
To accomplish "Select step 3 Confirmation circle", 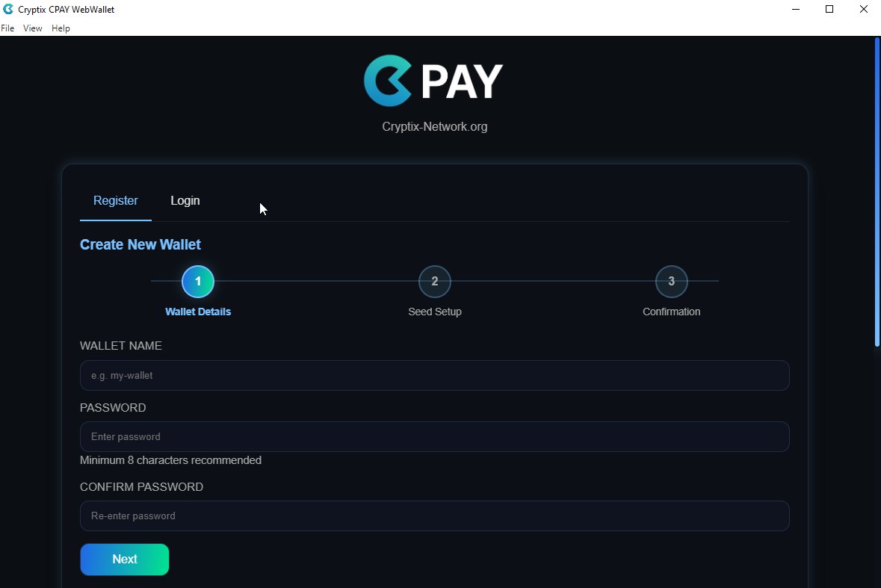I will point(672,282).
